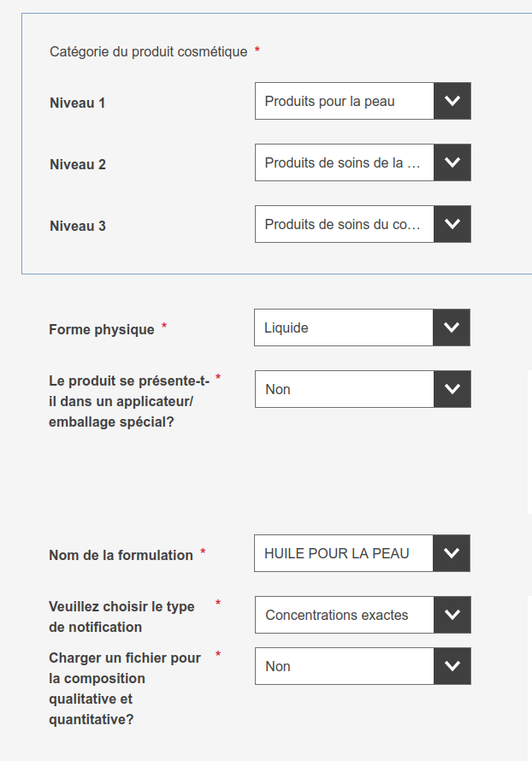This screenshot has width=532, height=761.
Task: Click the chevron arrow beside Niveau 1
Action: (x=452, y=101)
